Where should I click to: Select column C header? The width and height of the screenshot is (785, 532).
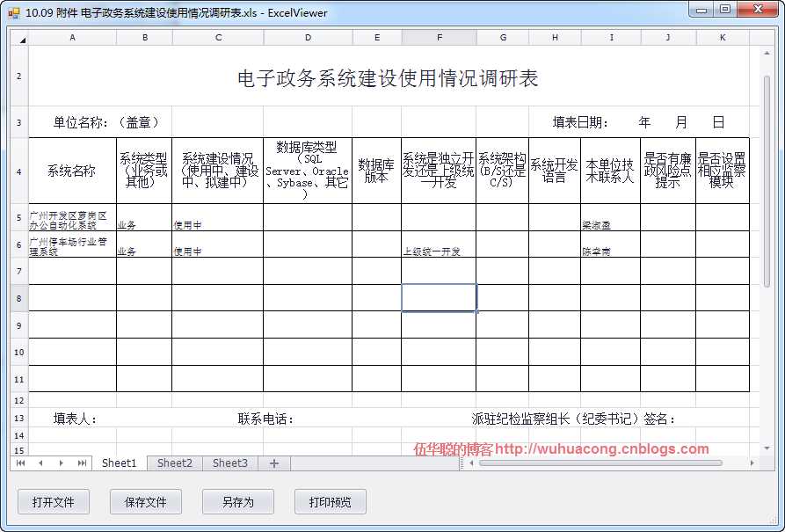[x=218, y=38]
